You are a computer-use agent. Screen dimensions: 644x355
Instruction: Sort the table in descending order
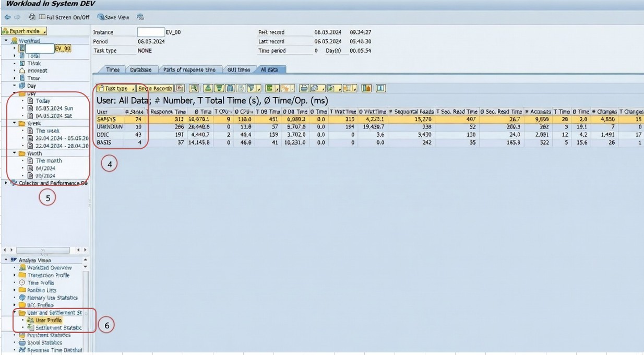220,88
